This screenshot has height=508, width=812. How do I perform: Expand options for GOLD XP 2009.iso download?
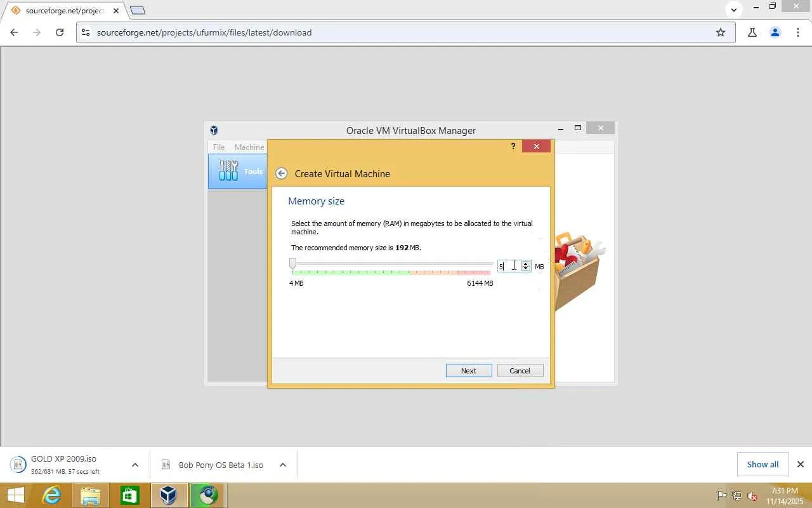tap(135, 465)
